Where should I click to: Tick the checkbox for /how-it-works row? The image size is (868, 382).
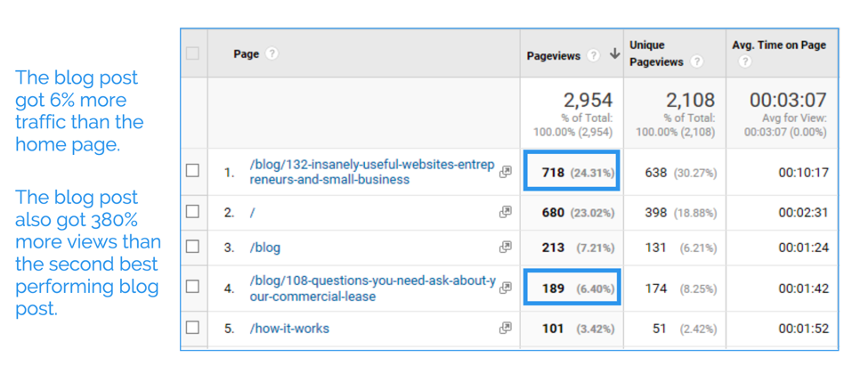pos(193,328)
